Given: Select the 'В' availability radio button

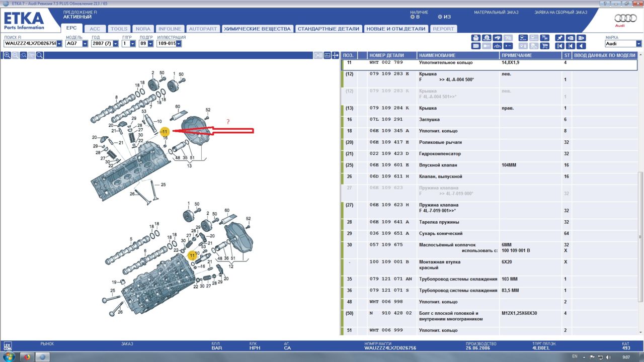Looking at the screenshot, I should click(413, 17).
